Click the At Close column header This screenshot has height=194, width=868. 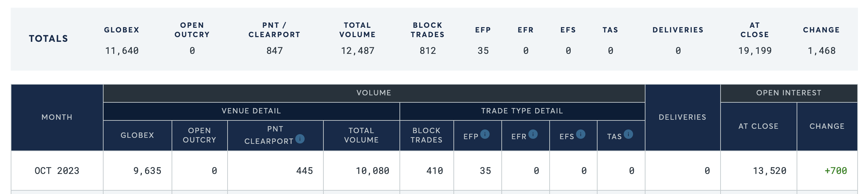tap(758, 126)
